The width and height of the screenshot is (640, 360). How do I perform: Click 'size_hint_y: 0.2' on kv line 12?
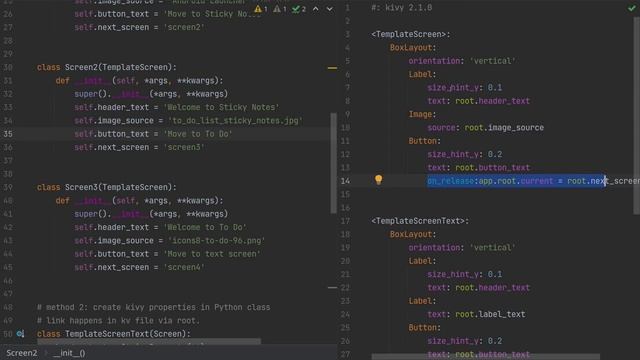[464, 154]
